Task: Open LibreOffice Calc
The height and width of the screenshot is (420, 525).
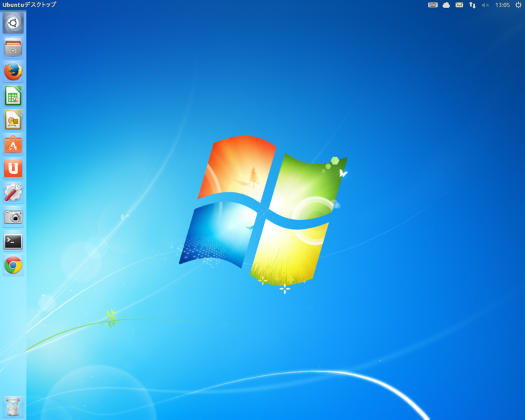Action: point(12,95)
